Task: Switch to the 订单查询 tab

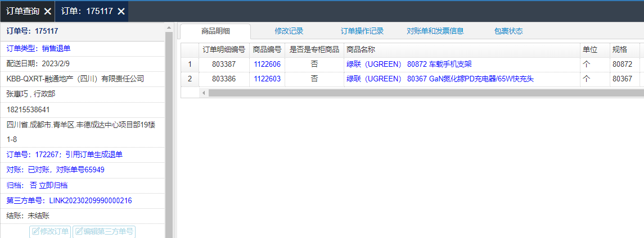Action: (x=23, y=11)
